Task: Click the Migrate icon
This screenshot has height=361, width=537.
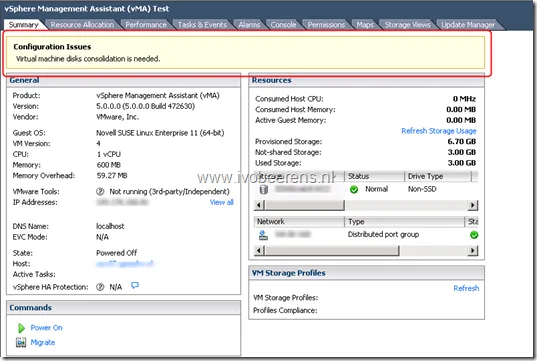Action: coord(21,343)
